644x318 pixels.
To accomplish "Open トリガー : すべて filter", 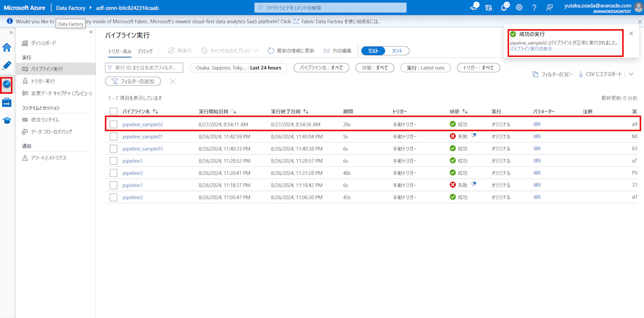I will (x=478, y=68).
